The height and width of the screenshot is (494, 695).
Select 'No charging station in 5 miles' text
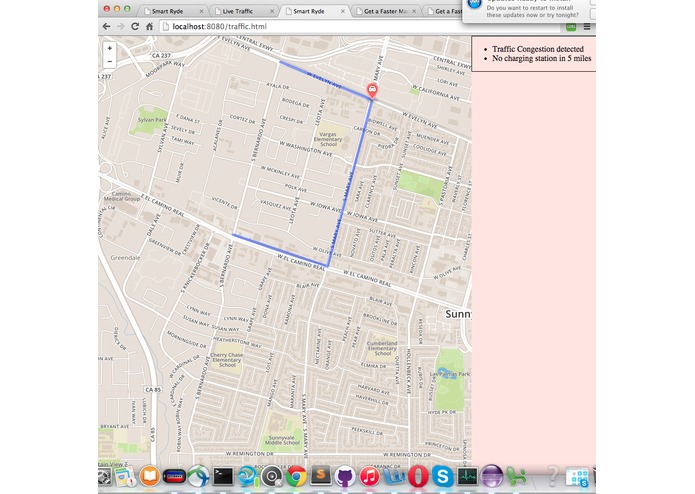[541, 58]
